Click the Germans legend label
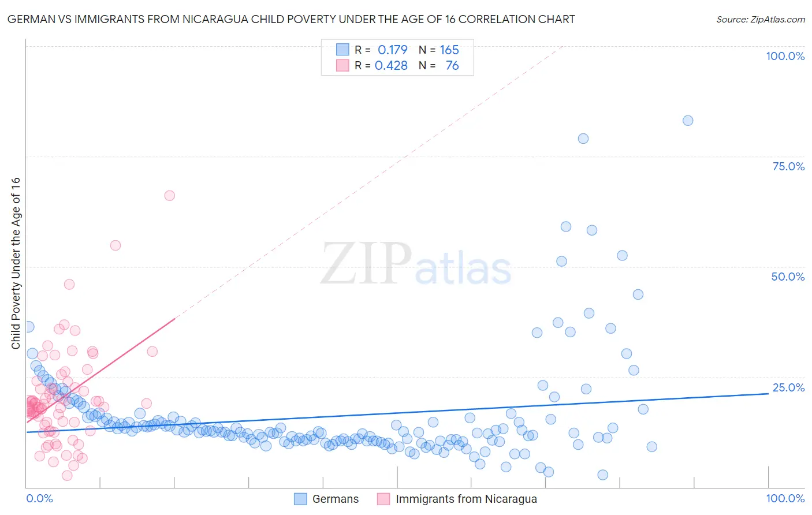Viewport: 812px width, 515px height. coord(335,499)
